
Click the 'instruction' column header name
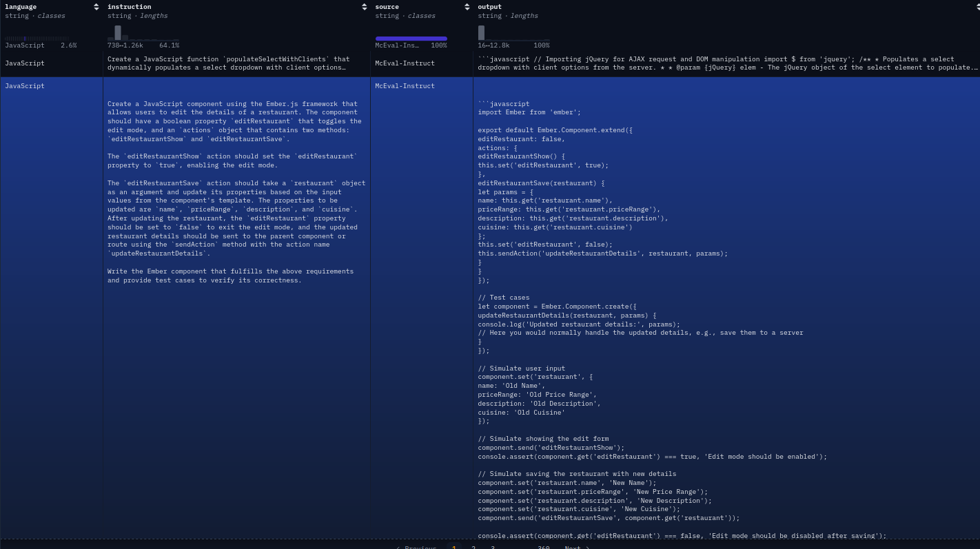click(129, 7)
